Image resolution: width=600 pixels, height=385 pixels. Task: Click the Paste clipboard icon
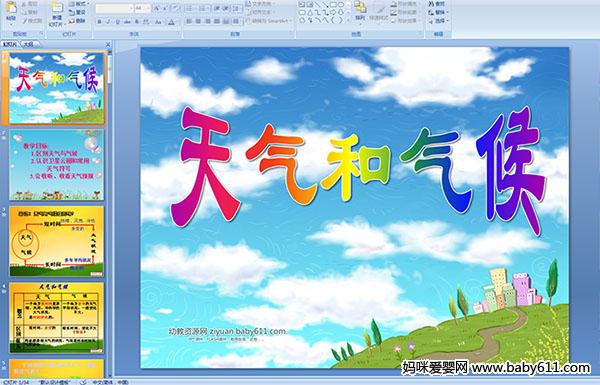(x=11, y=8)
